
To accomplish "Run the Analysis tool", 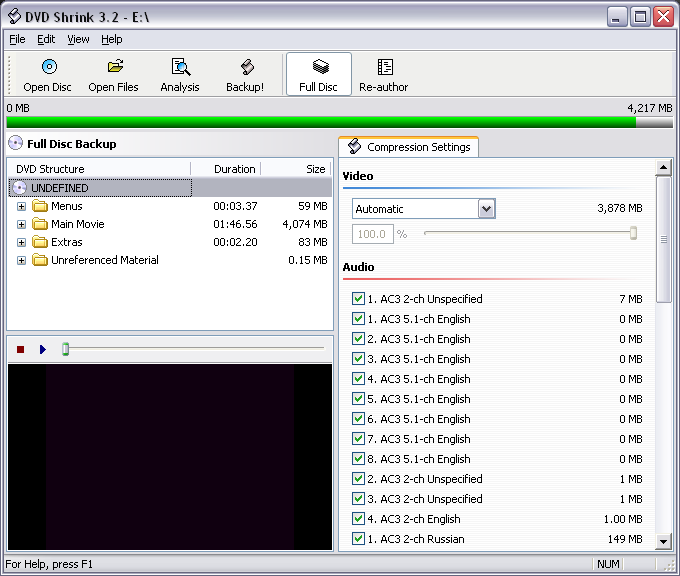I will pos(180,75).
